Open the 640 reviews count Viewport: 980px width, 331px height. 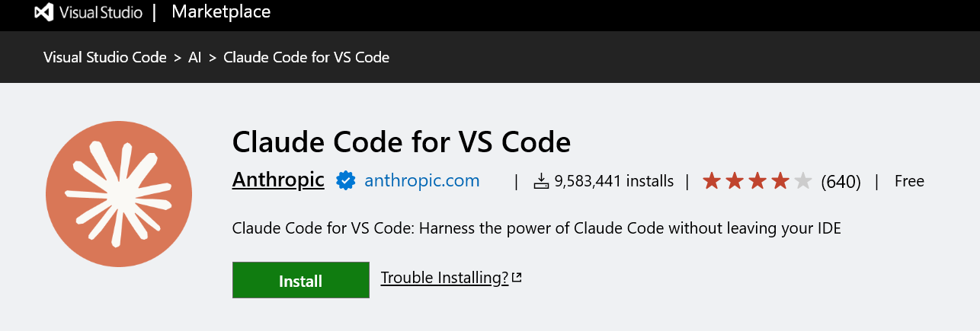click(x=841, y=182)
